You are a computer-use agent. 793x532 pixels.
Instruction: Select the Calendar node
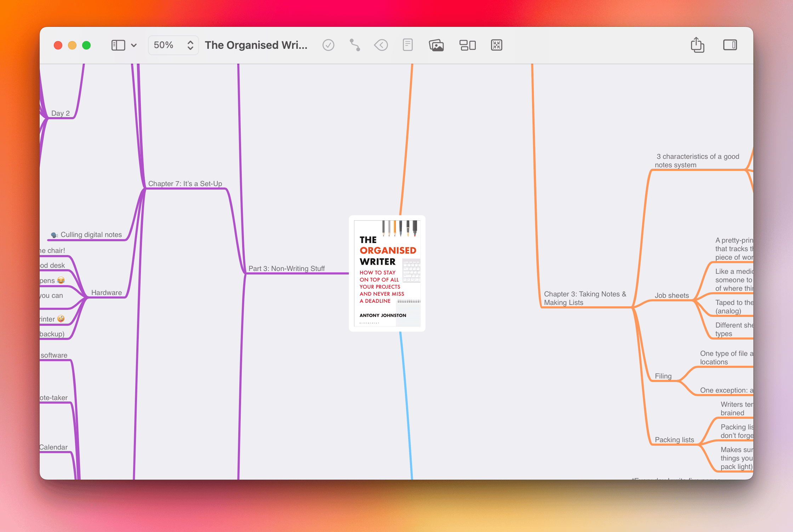pyautogui.click(x=53, y=447)
